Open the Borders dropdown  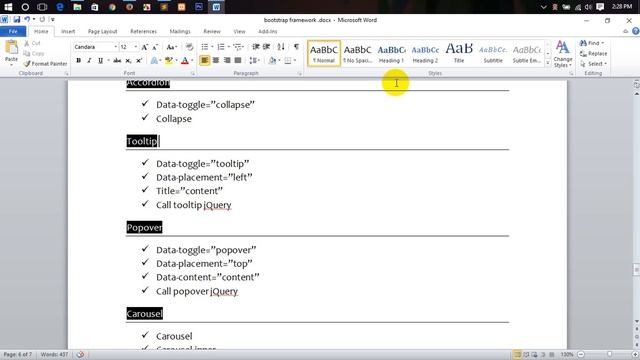[x=295, y=61]
